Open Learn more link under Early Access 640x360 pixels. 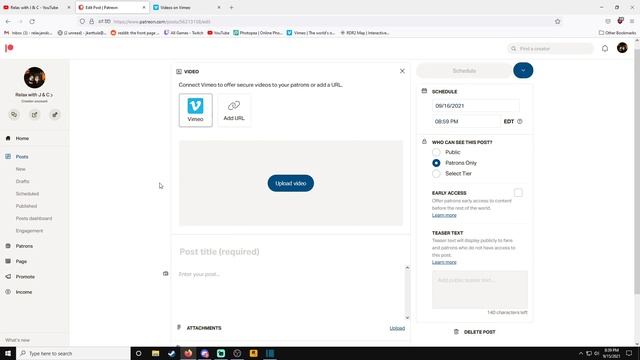444,215
